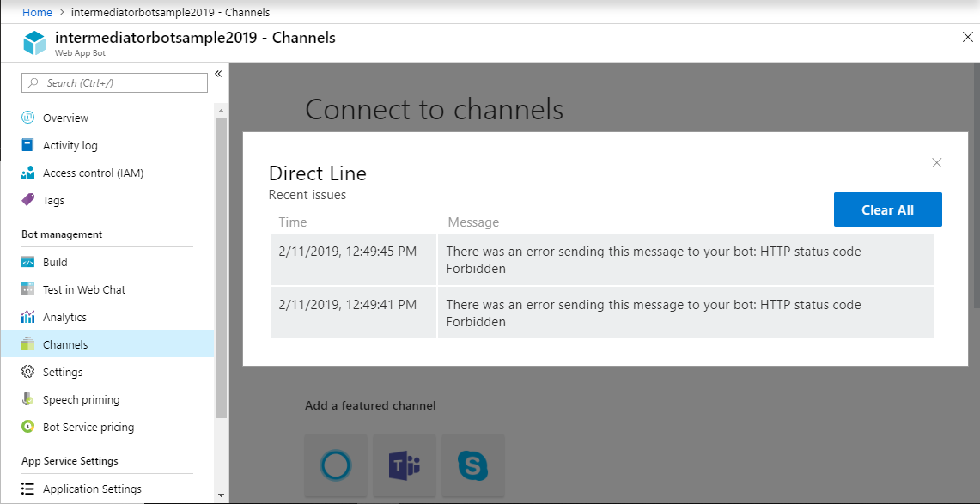Click the Bot Service pricing icon
The height and width of the screenshot is (504, 980).
tap(28, 427)
